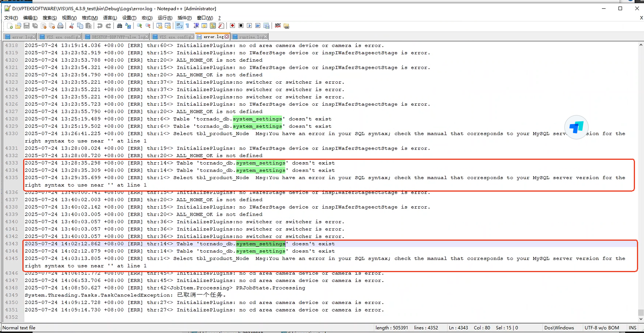Screen dimensions: 644x333
Task: Close the active error.log tab
Action: coord(226,37)
